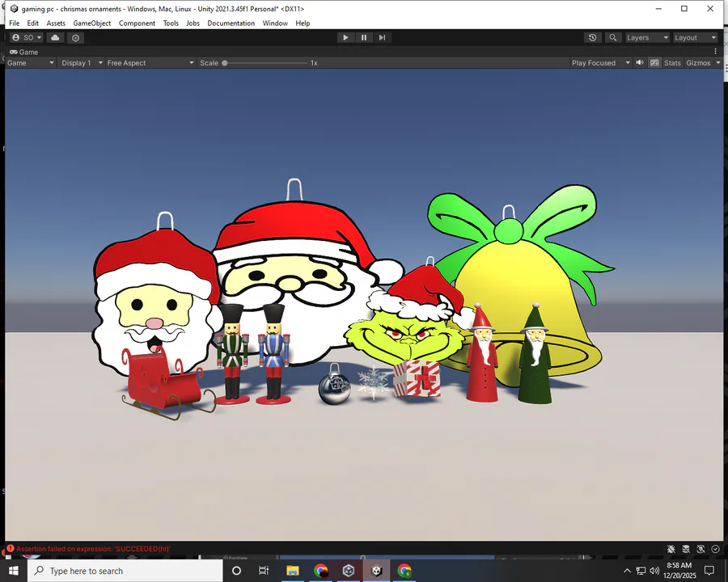728x582 pixels.
Task: Click the red error icon in status bar
Action: (x=11, y=549)
